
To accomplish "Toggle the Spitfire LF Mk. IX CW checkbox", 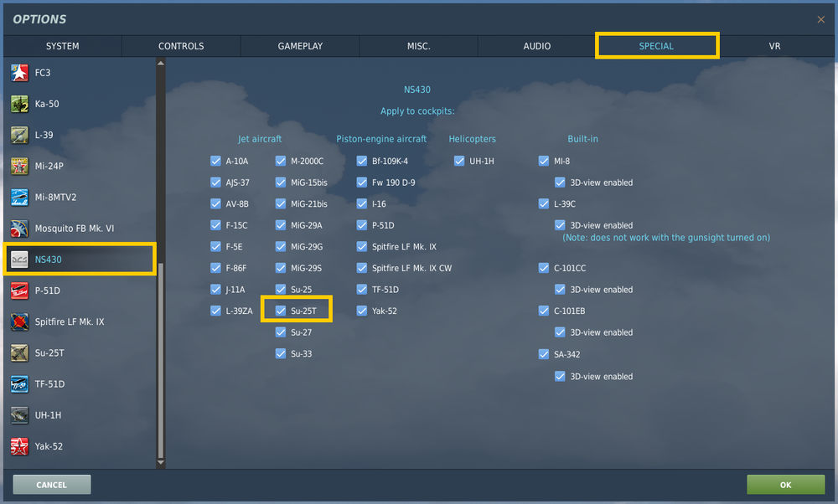I will click(x=362, y=267).
